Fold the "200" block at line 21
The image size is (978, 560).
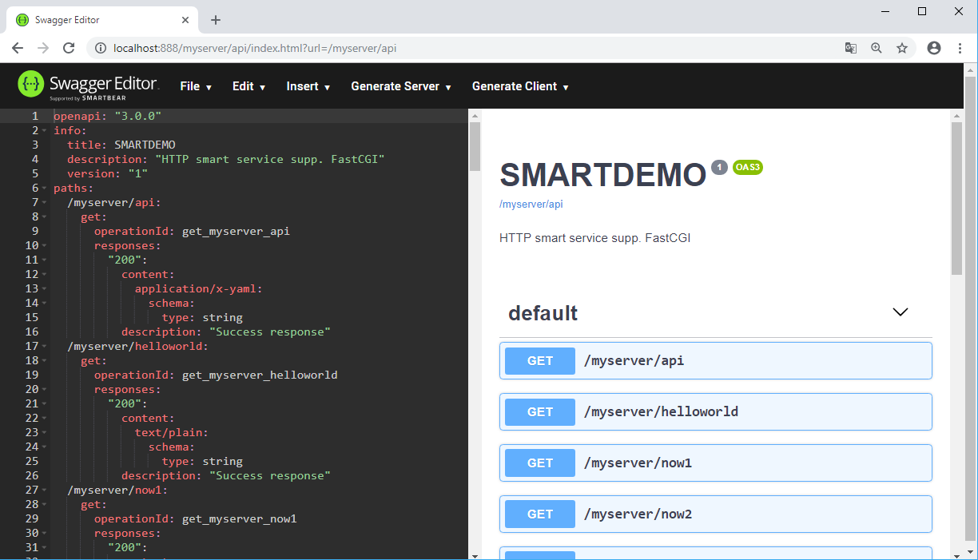point(45,403)
